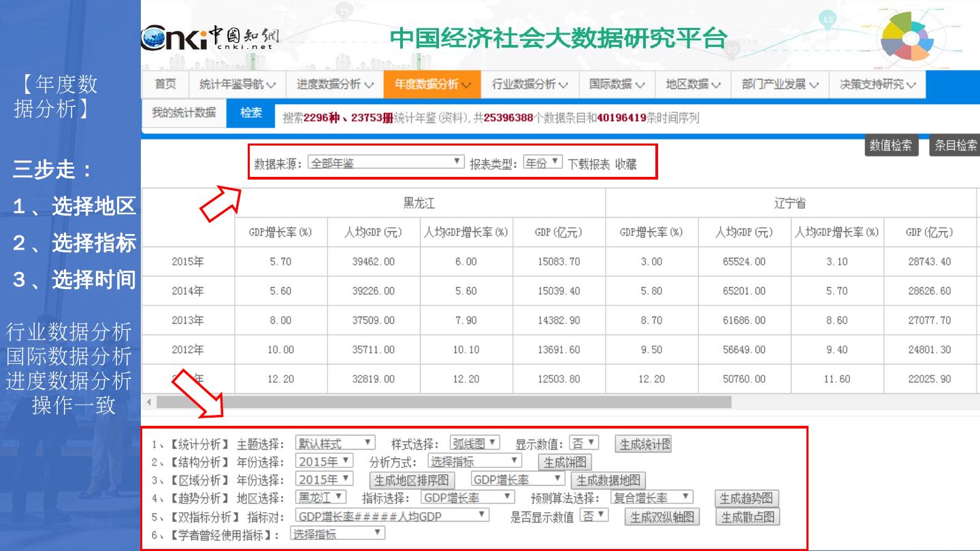Screen dimensions: 980x551
Task: Toggle 显示数值 selector in 统计分析 row
Action: [x=584, y=443]
